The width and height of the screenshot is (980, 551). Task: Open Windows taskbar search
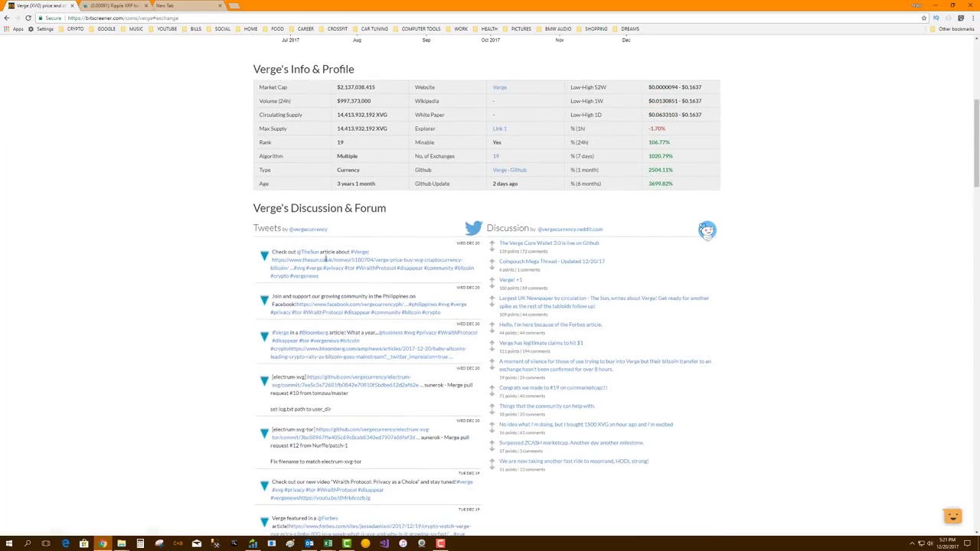click(28, 544)
